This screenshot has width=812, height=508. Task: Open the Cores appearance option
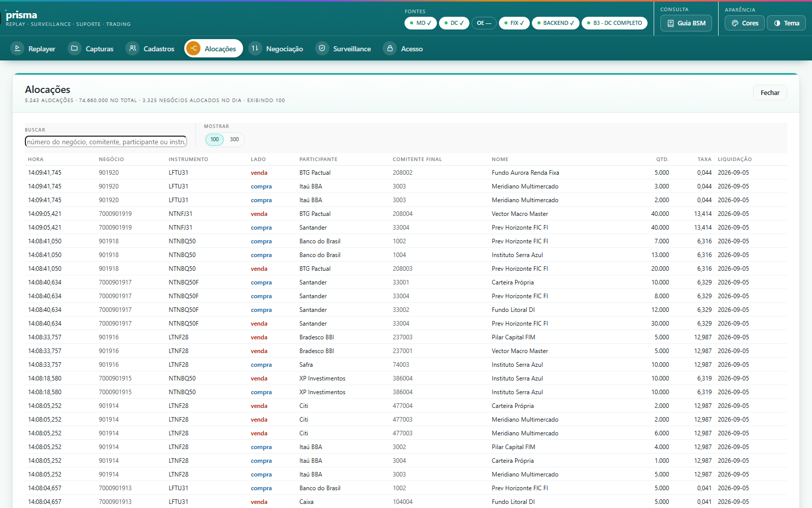(745, 23)
